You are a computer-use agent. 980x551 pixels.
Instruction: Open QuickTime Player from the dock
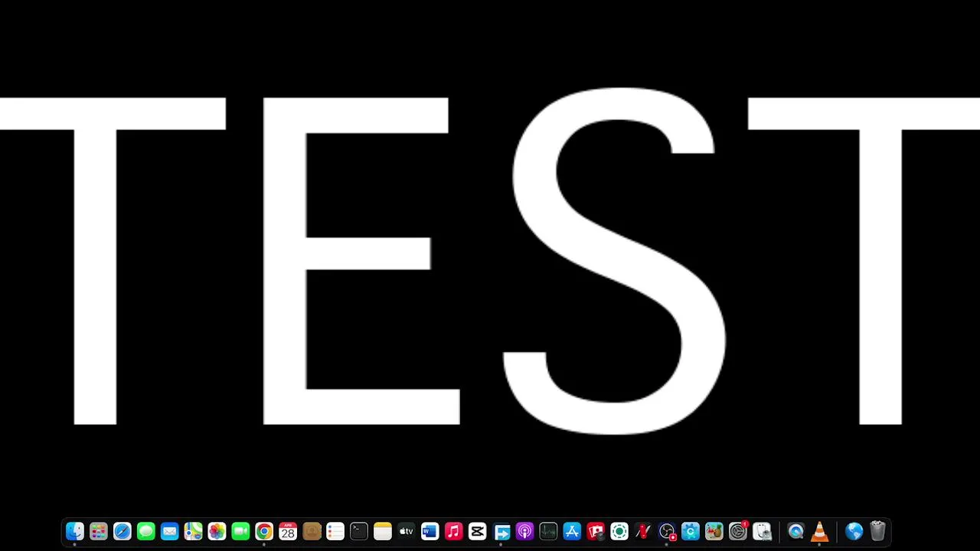pos(796,531)
